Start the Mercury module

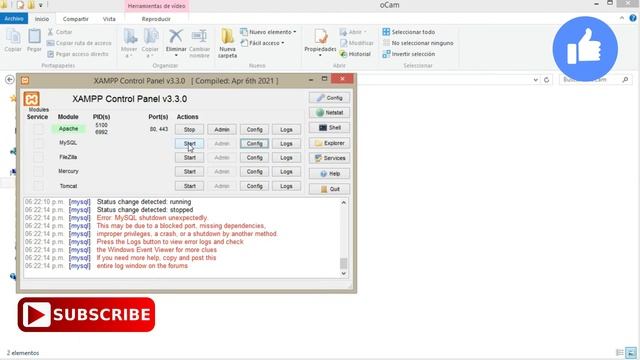pos(189,172)
